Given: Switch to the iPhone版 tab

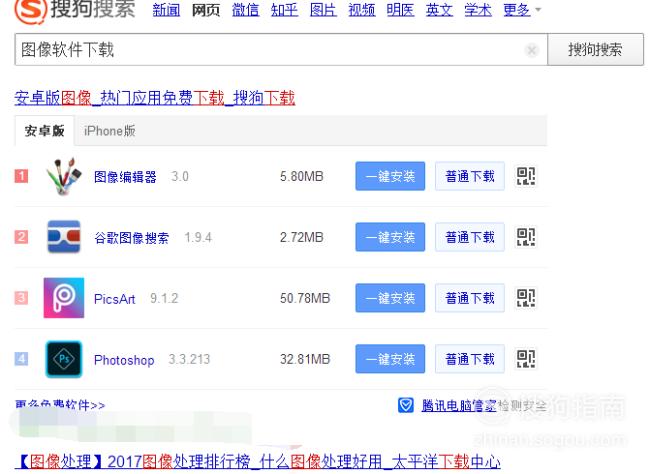Looking at the screenshot, I should coord(110,131).
